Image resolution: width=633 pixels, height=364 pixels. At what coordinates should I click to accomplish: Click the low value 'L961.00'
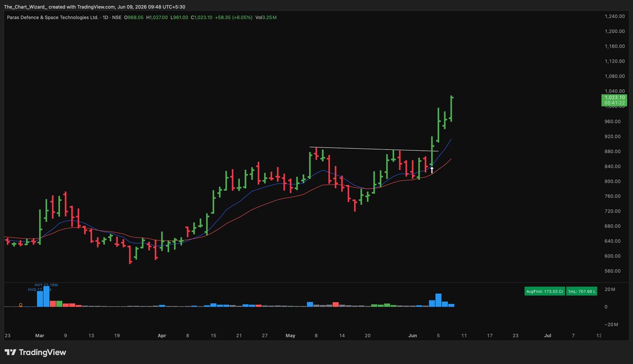pyautogui.click(x=179, y=17)
